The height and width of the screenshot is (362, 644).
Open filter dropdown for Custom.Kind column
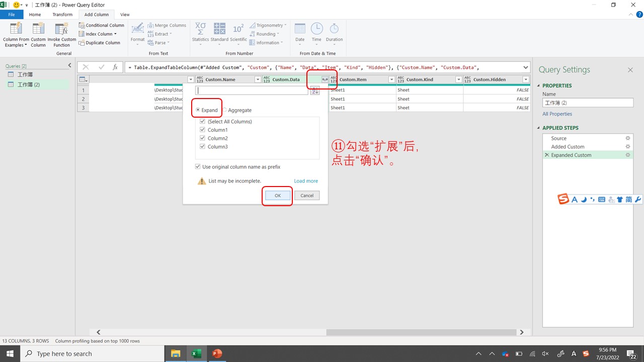point(458,79)
